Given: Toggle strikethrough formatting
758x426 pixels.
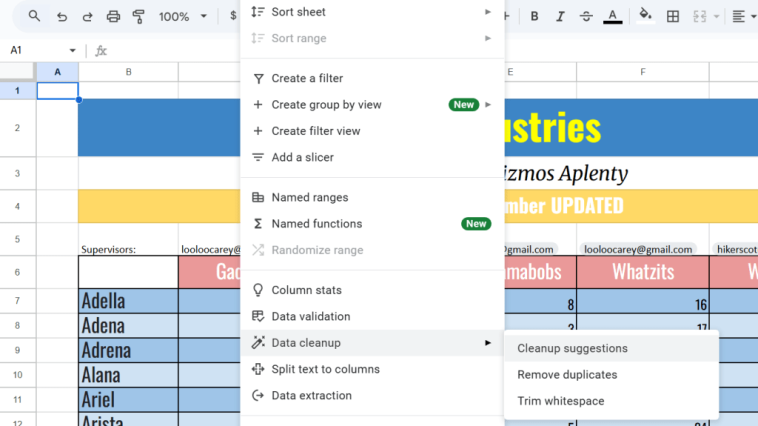Looking at the screenshot, I should point(586,16).
